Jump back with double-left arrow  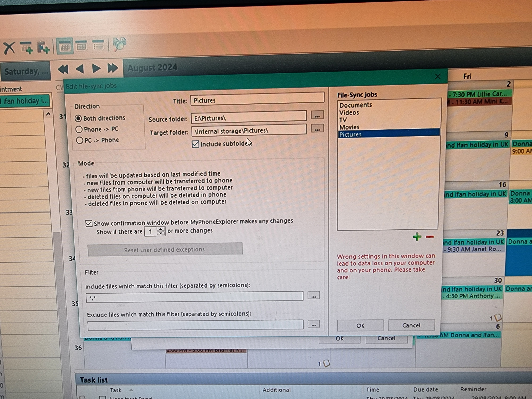[x=63, y=69]
